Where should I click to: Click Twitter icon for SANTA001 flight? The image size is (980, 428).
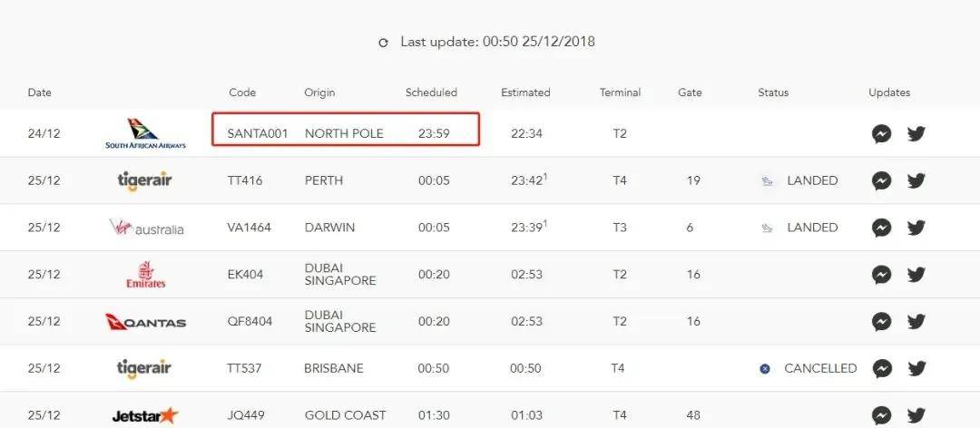pyautogui.click(x=916, y=133)
